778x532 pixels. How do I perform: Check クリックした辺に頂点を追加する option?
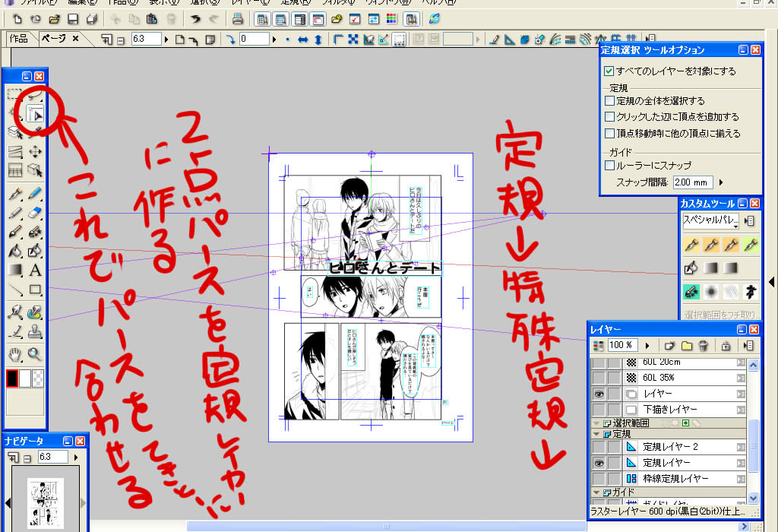[x=610, y=116]
